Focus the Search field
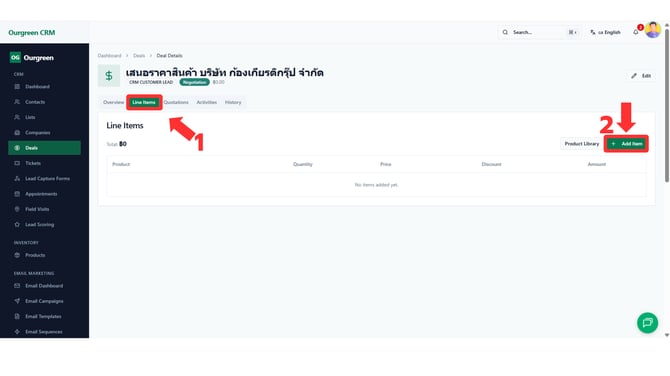 click(539, 32)
